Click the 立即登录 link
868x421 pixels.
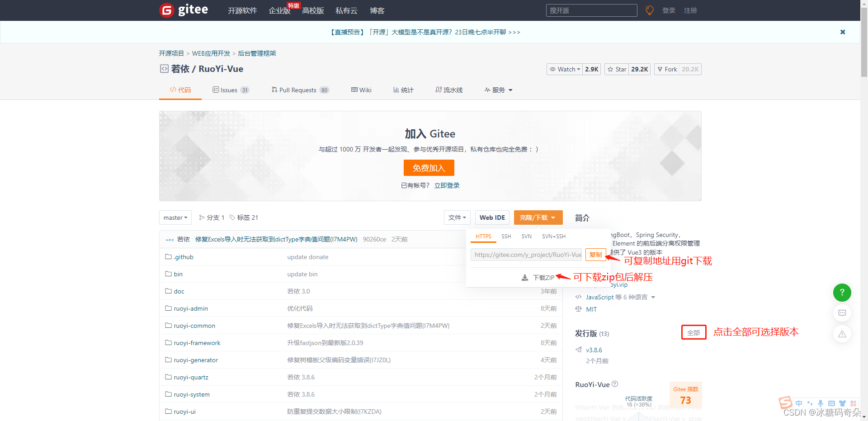[447, 185]
